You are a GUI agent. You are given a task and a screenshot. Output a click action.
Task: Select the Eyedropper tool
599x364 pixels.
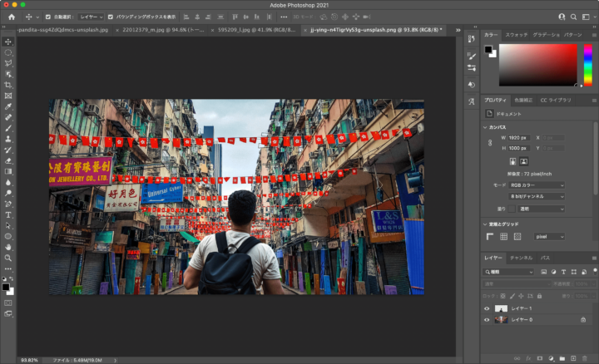[8, 106]
